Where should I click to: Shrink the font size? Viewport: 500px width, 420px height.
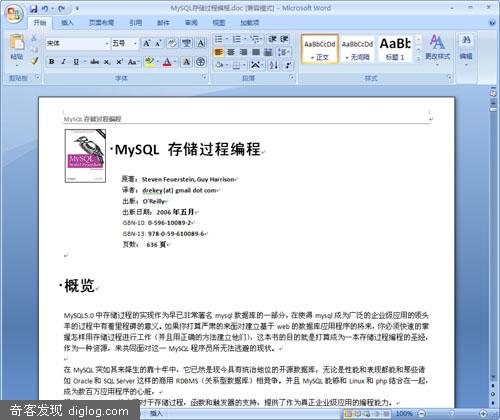[158, 43]
